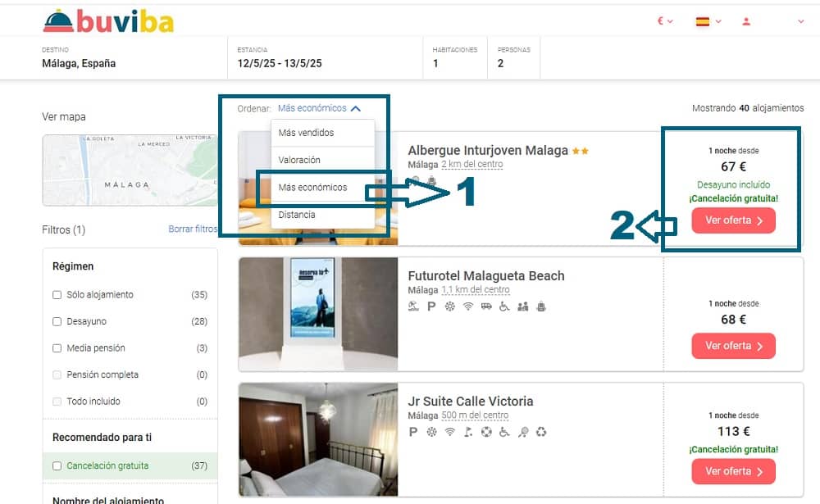Screen dimensions: 820x504
Task: Click the 1,1 km del centro distance link
Action: [476, 289]
